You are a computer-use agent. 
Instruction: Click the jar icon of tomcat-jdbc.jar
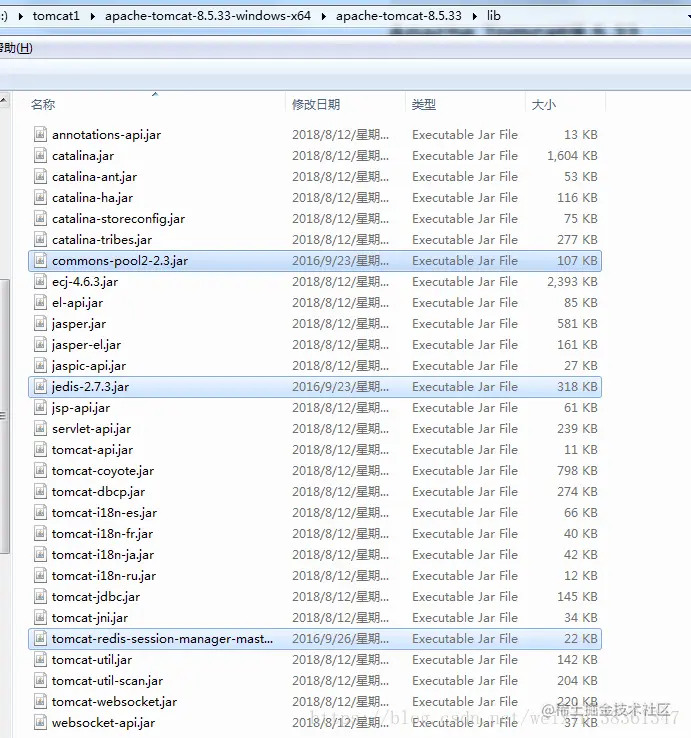(x=40, y=597)
